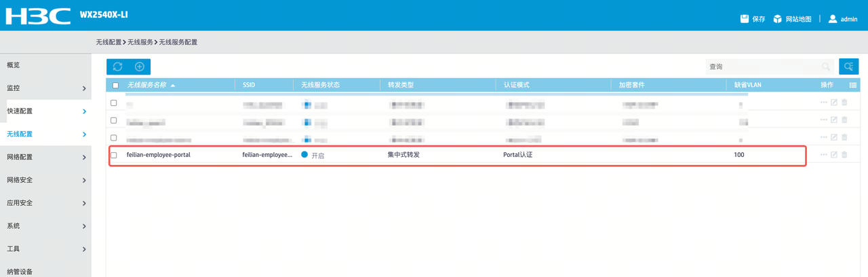Click trash icon in third table row
Screen dimensions: 868x277
844,137
